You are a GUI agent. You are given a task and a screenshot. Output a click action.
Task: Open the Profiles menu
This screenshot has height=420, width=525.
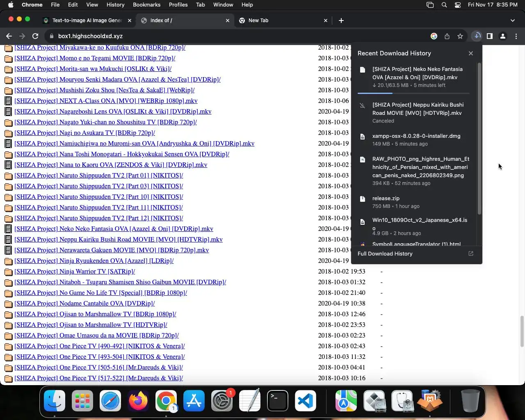point(178,5)
